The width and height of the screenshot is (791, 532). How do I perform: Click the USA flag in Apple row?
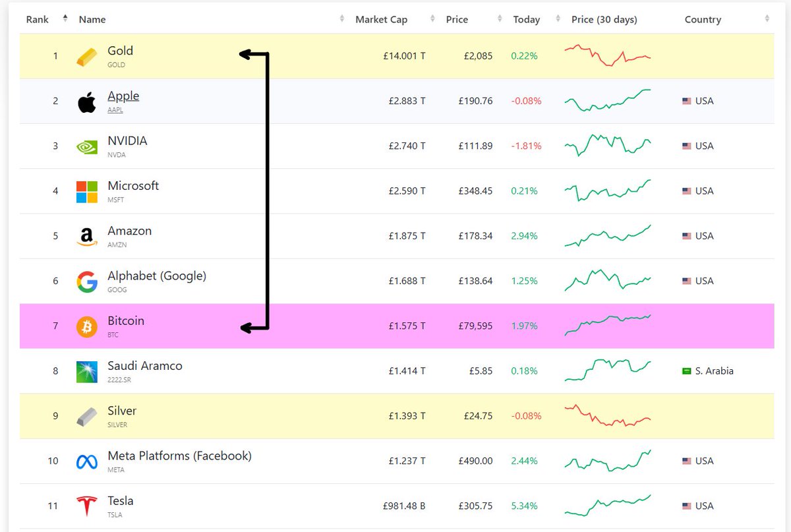(x=687, y=101)
